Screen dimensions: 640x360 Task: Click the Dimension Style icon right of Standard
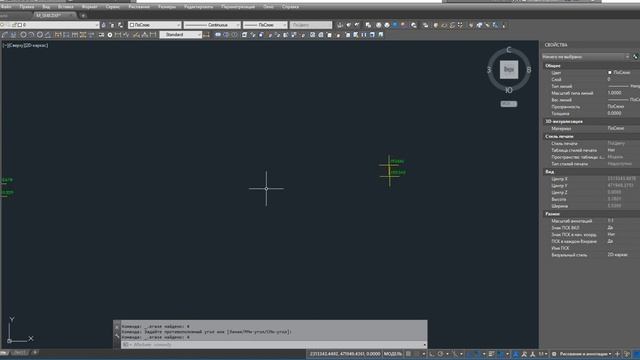tap(207, 35)
